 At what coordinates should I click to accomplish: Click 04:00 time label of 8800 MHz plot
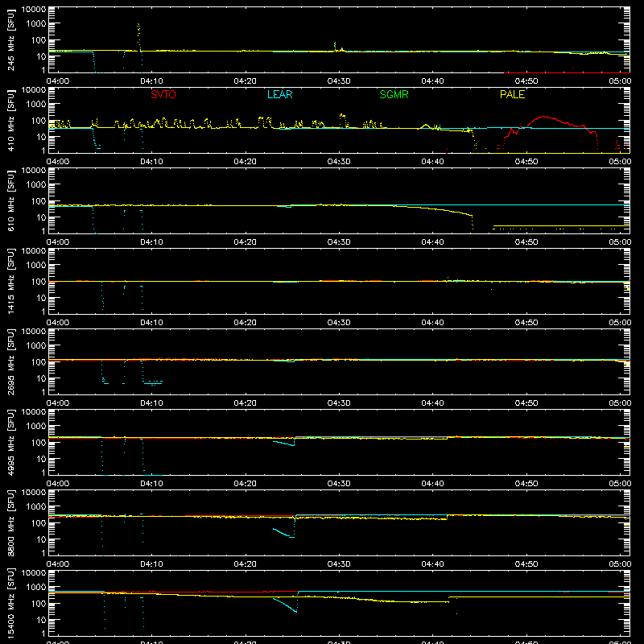tap(58, 564)
